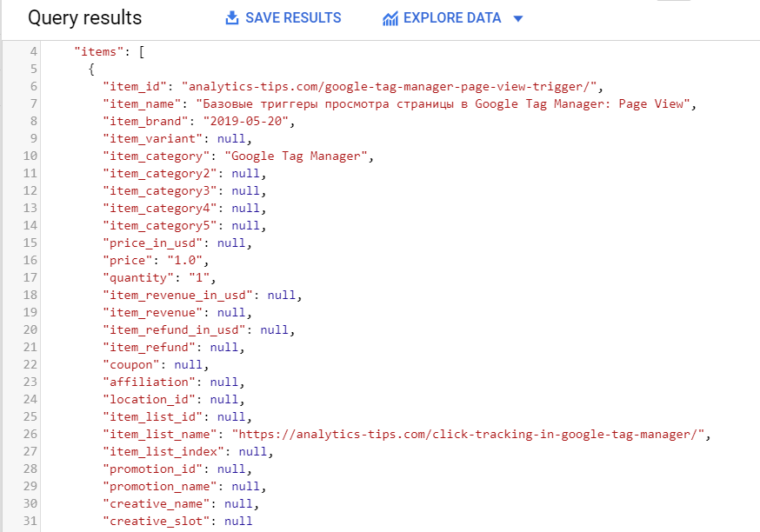Click the opening brace on line 5

click(x=91, y=70)
